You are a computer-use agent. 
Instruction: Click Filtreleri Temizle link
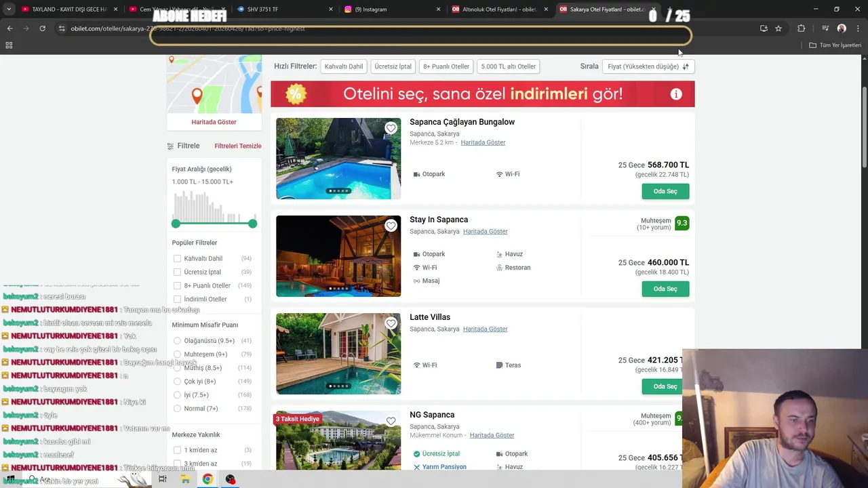(238, 146)
